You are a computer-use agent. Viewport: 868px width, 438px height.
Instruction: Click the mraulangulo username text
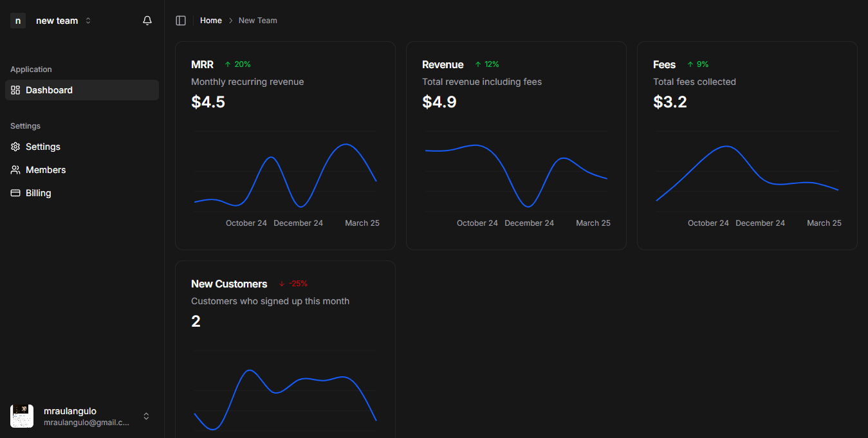tap(70, 411)
